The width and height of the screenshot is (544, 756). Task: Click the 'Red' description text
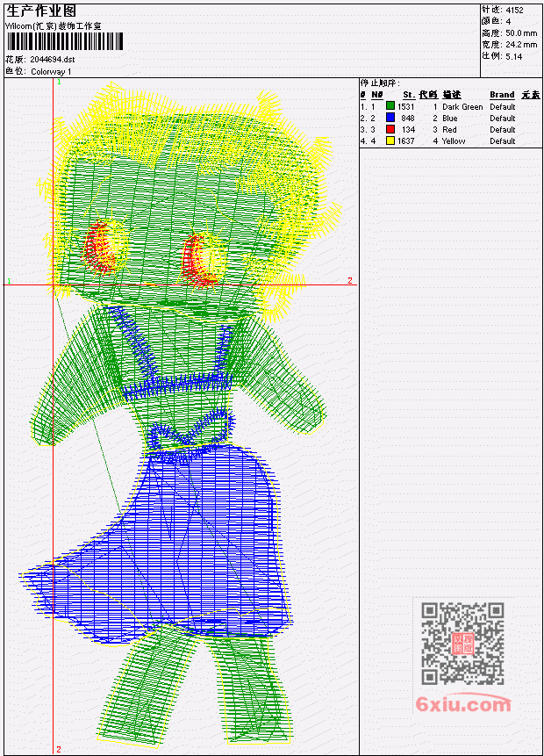coord(449,130)
